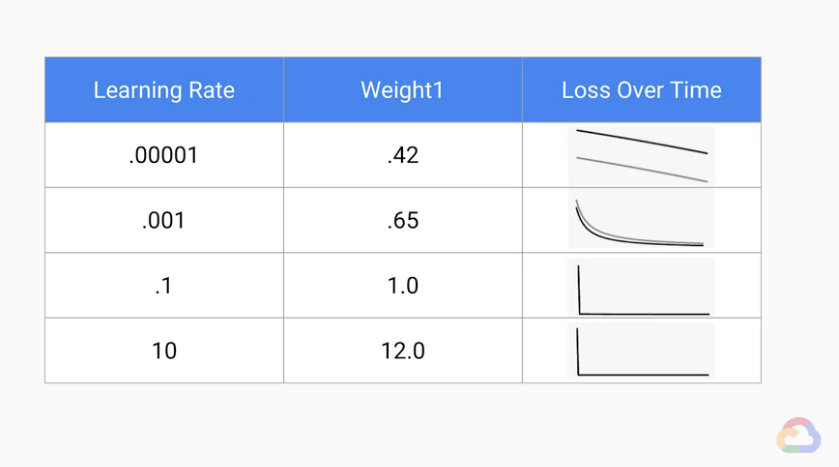Open the loss chart for learning rate .1
This screenshot has height=467, width=839.
pyautogui.click(x=641, y=288)
